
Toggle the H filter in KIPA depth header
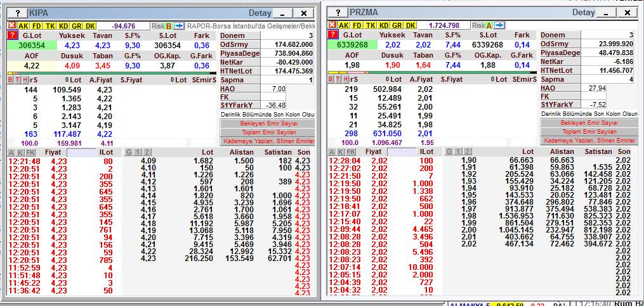pyautogui.click(x=25, y=79)
